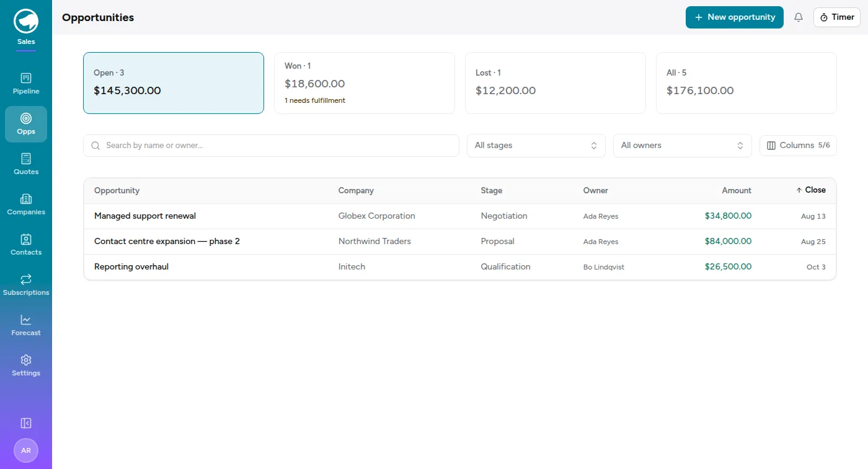Sort by Owner column header
Screen dimensions: 868x469
[596, 191]
